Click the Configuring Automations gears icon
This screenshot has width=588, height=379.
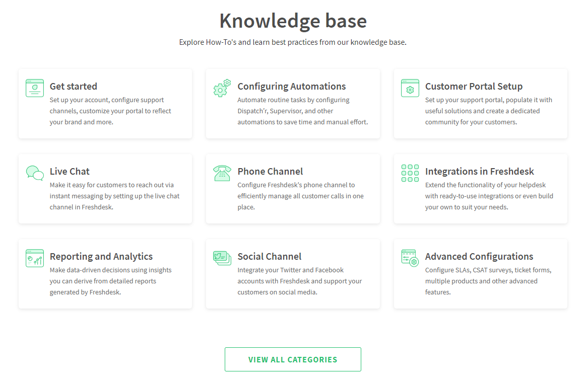[222, 88]
